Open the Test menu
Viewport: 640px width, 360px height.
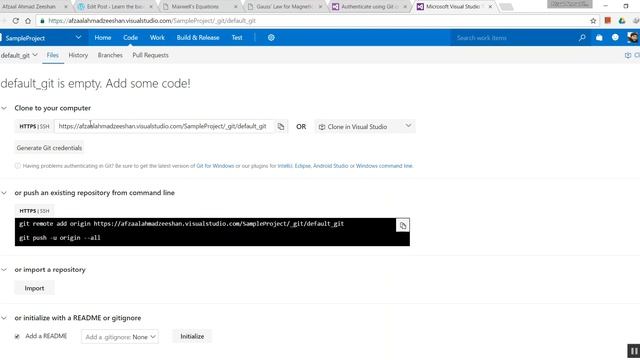(x=237, y=38)
